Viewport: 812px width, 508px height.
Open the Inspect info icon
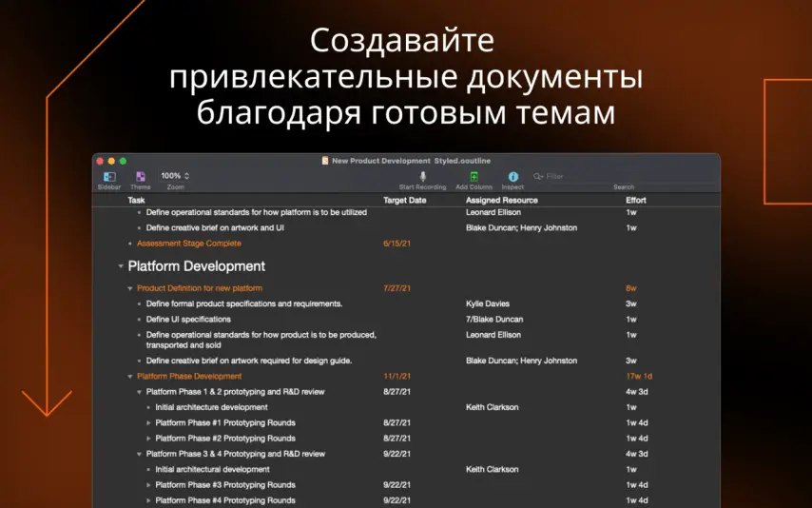point(512,177)
